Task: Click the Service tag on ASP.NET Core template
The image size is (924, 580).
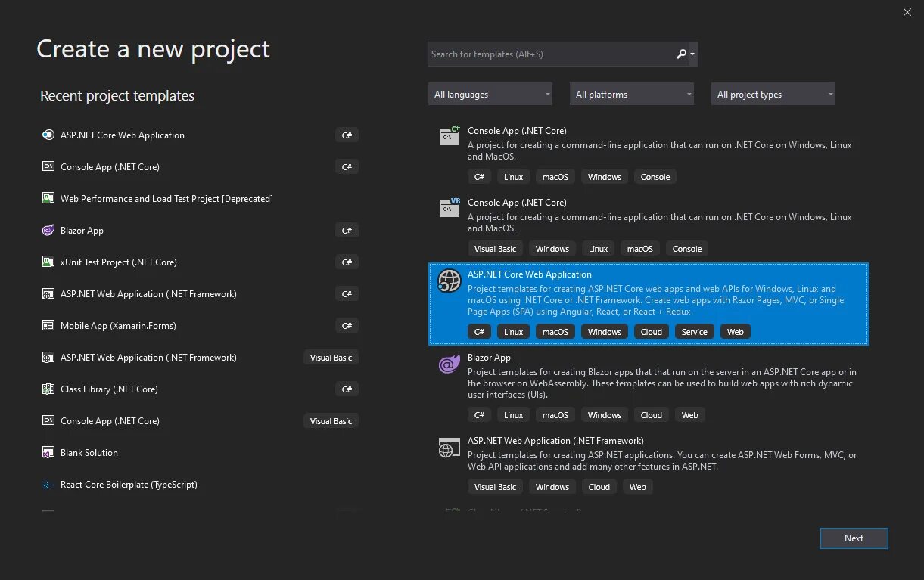Action: pyautogui.click(x=694, y=332)
